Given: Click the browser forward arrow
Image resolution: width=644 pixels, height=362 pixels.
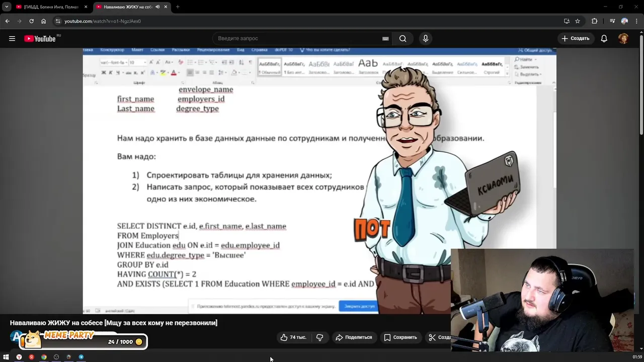Looking at the screenshot, I should click(x=19, y=21).
